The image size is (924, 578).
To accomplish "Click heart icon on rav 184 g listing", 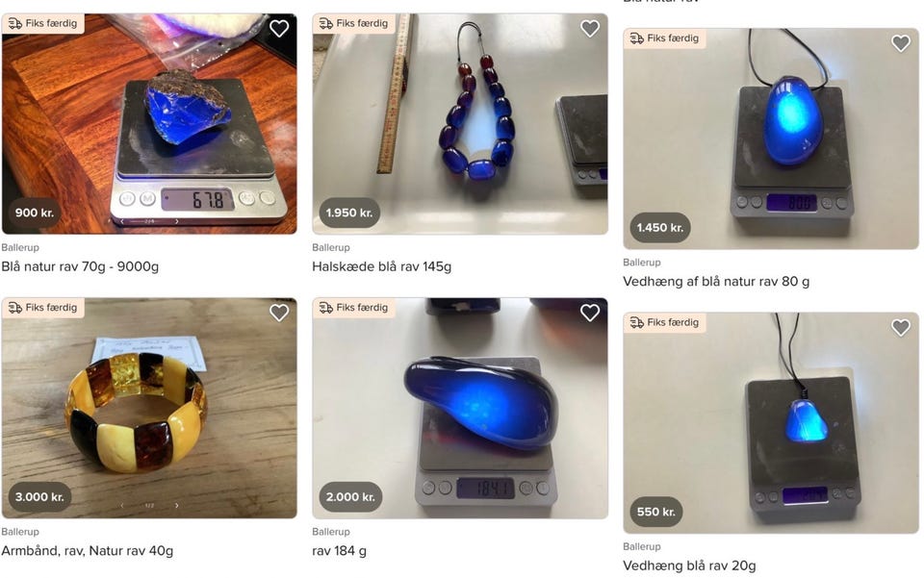I will (x=590, y=313).
